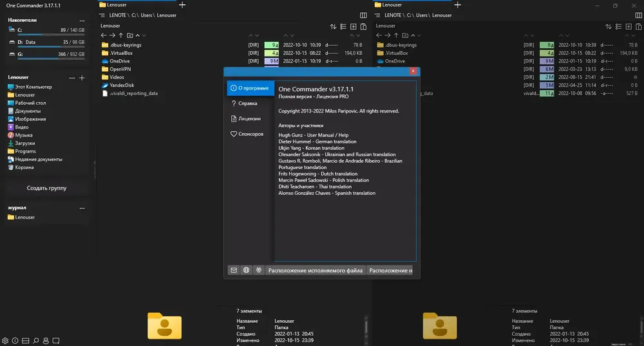The width and height of the screenshot is (644, 346).
Task: Click Создать группу button in sidebar
Action: 46,188
